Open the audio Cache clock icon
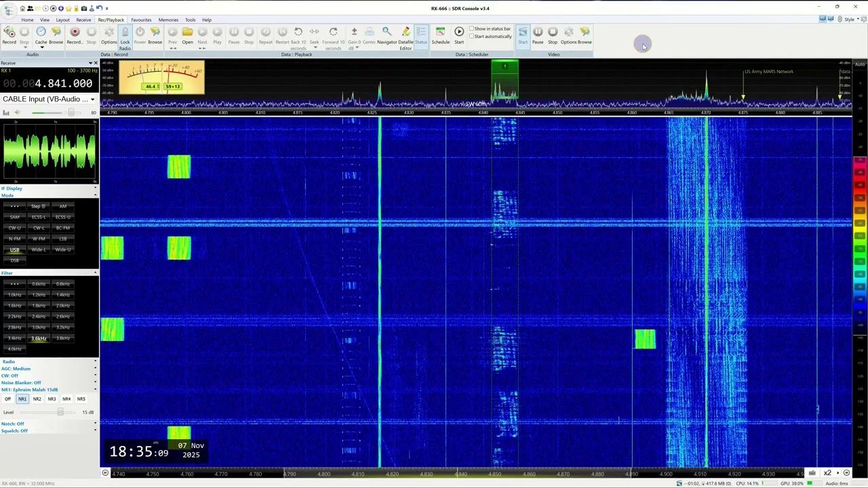The height and width of the screenshot is (488, 868). pos(41,35)
